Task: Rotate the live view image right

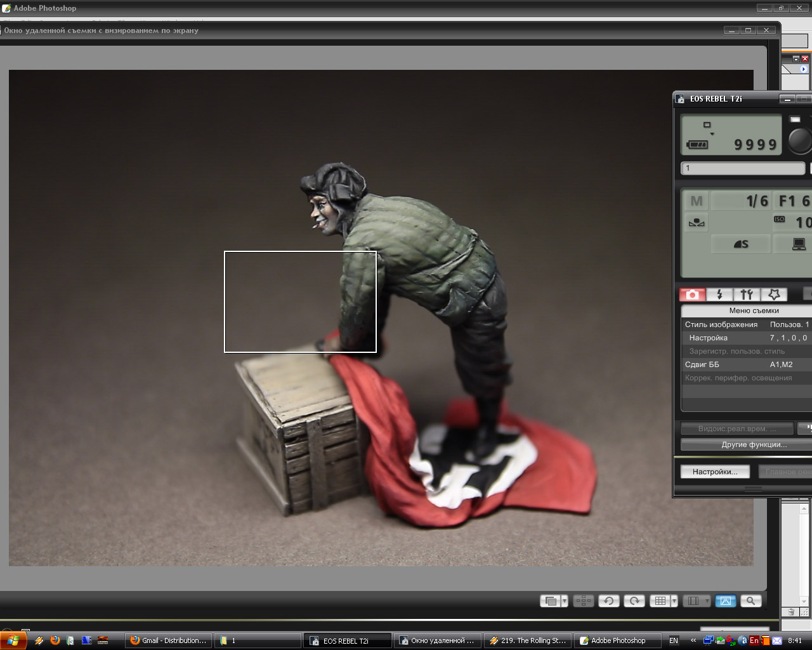Action: 634,600
